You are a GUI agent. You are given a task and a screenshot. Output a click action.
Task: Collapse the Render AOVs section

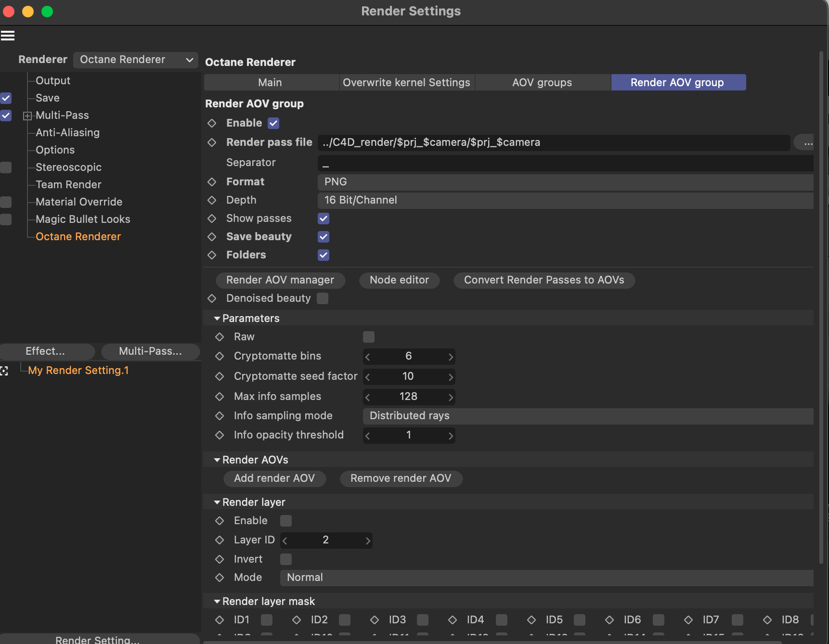[x=217, y=460]
